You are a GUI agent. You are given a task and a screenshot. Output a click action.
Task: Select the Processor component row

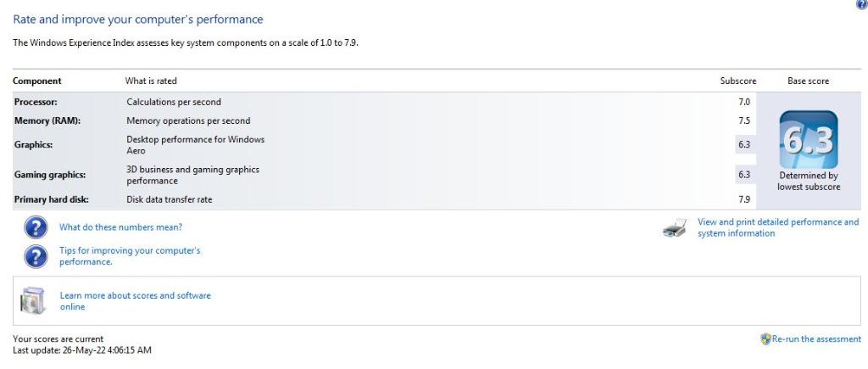coord(384,102)
